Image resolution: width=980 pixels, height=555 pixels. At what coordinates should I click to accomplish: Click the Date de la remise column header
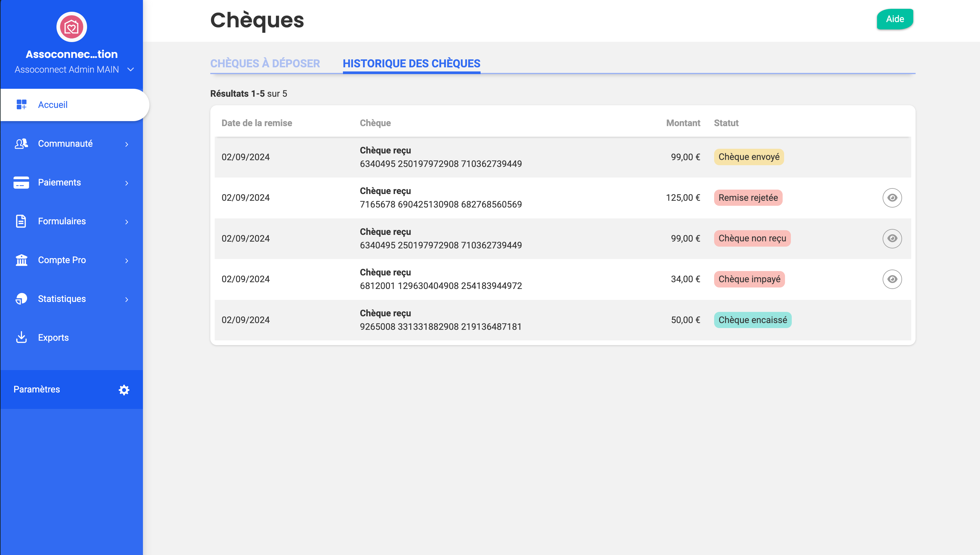(x=257, y=123)
